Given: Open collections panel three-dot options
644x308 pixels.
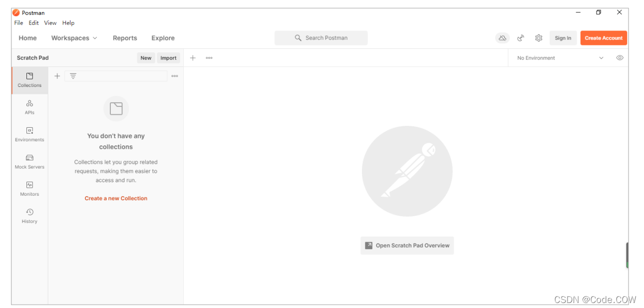Looking at the screenshot, I should 175,76.
